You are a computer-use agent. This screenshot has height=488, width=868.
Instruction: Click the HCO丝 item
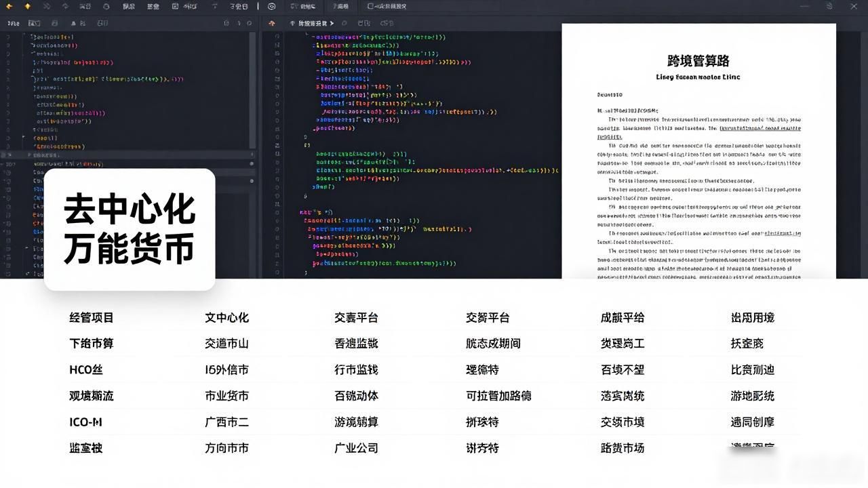pos(86,369)
